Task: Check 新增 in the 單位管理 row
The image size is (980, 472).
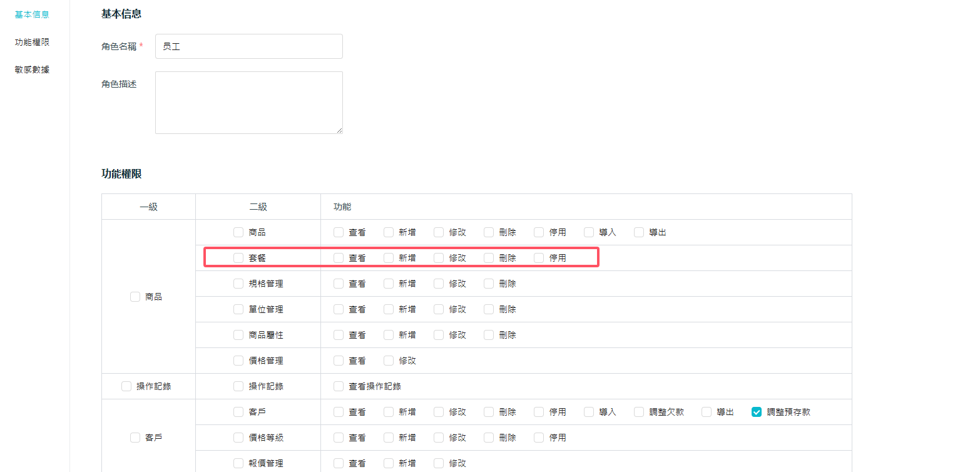Action: (x=389, y=309)
